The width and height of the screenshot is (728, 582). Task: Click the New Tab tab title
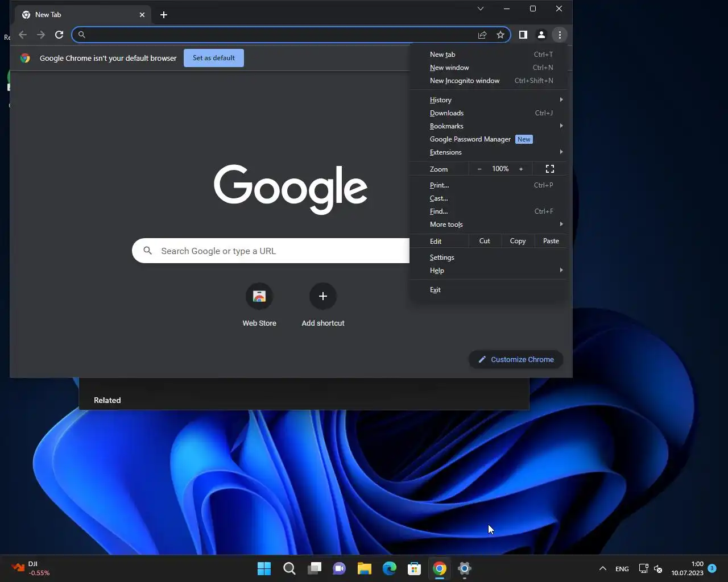point(48,15)
